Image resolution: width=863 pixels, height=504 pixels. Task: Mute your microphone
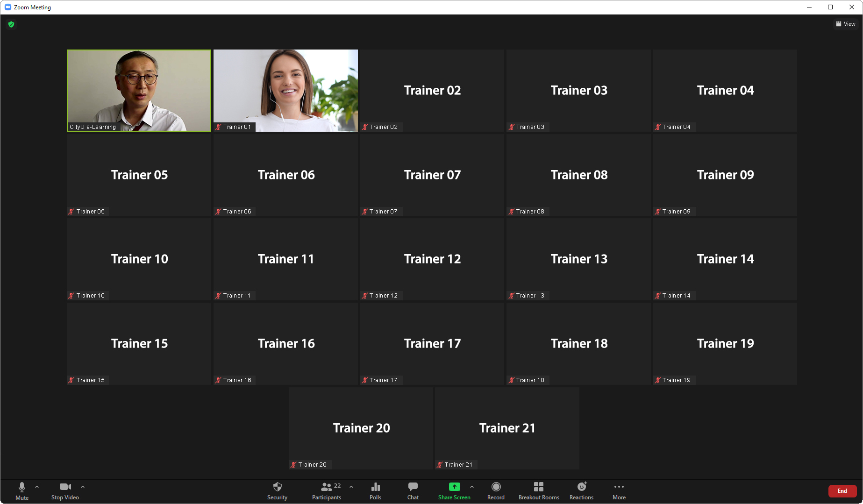21,490
